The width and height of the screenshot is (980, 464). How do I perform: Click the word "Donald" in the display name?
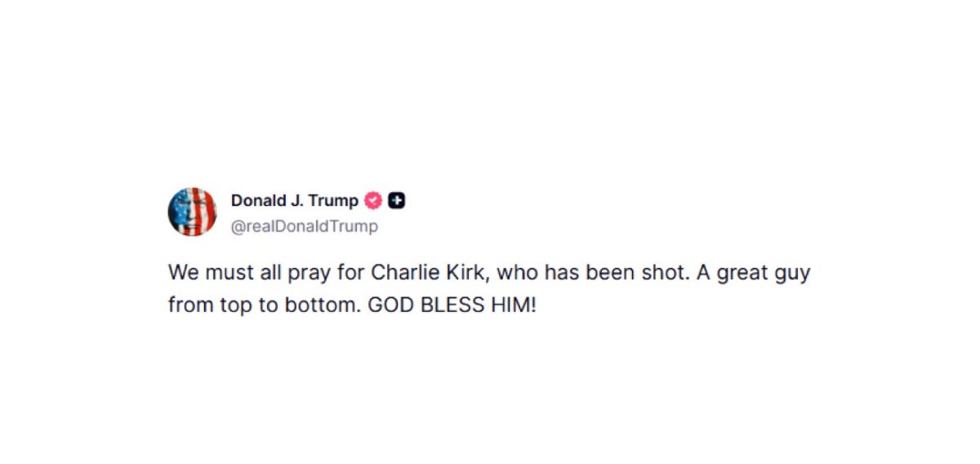tap(258, 201)
